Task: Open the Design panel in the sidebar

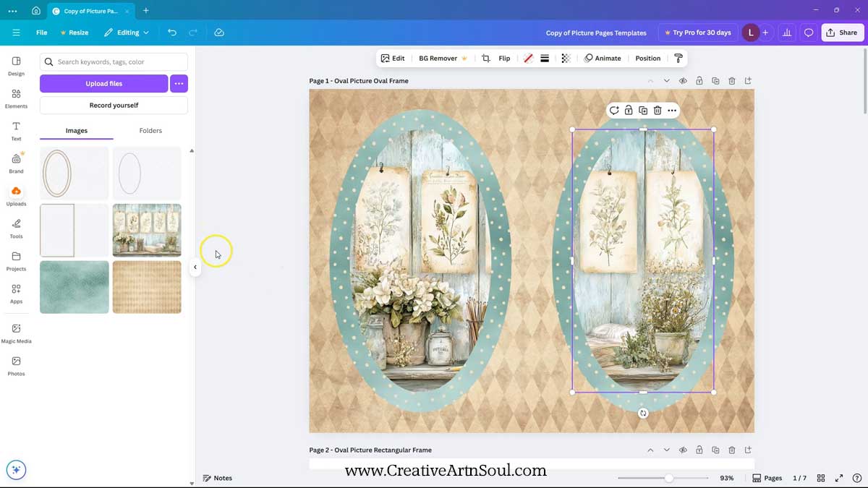Action: pyautogui.click(x=16, y=66)
